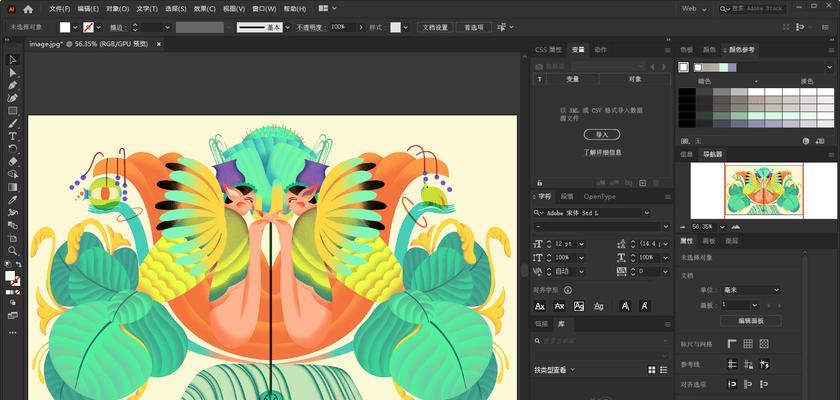Open the Edit Toolbar three-dots button
Viewport: 840px width, 400px height.
coord(13,333)
